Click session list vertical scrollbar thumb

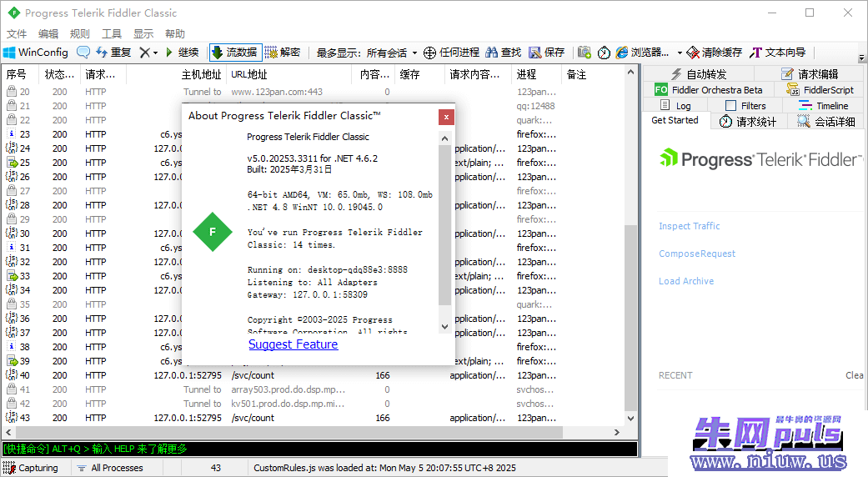[630, 317]
